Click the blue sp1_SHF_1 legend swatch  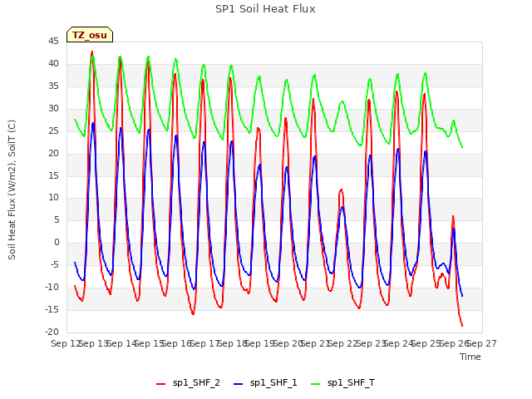(239, 384)
